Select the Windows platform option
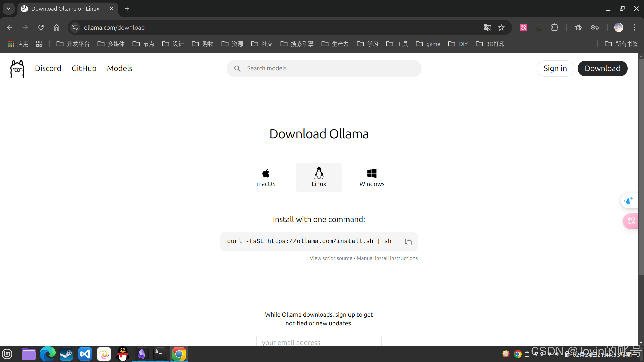This screenshot has width=644, height=362. click(x=372, y=178)
